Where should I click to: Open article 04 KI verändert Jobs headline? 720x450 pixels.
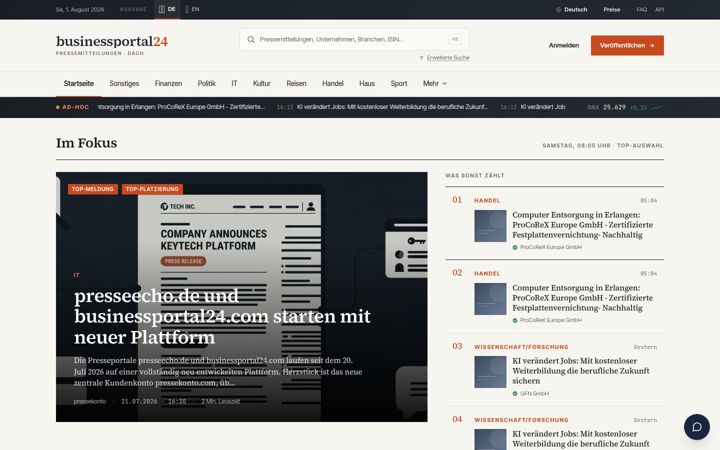(581, 439)
